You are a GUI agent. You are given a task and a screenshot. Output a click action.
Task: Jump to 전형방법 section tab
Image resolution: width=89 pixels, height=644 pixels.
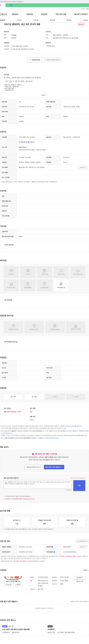(x=69, y=20)
